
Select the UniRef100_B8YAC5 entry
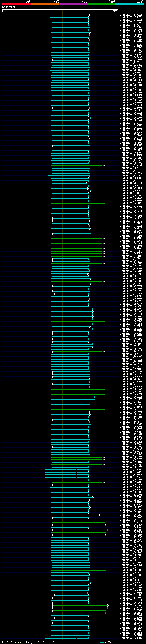point(131,505)
